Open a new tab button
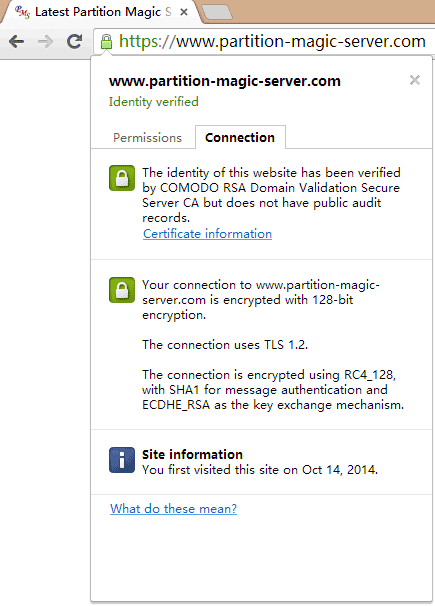 coord(217,12)
